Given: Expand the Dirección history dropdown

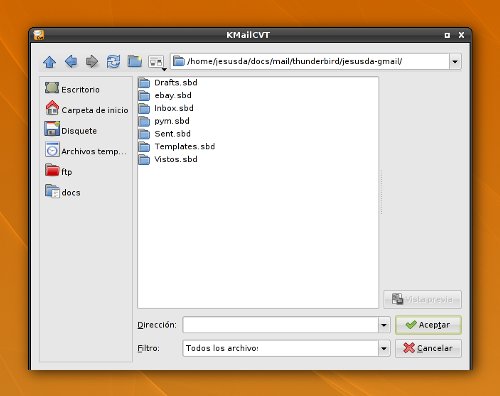Looking at the screenshot, I should click(384, 325).
